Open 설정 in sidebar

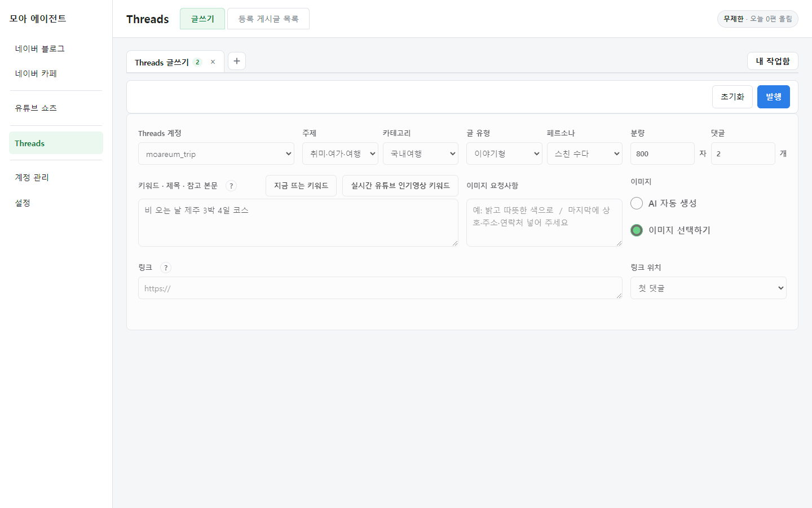click(x=56, y=203)
